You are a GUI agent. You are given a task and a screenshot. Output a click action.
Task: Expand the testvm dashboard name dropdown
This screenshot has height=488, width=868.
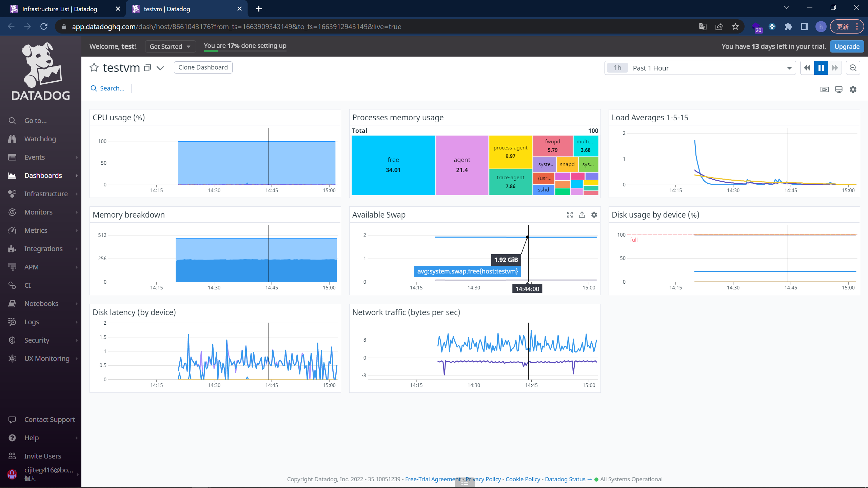(160, 67)
